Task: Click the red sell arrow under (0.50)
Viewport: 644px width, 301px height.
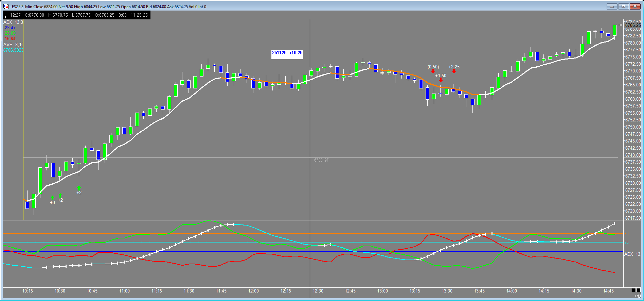Action: [x=433, y=71]
